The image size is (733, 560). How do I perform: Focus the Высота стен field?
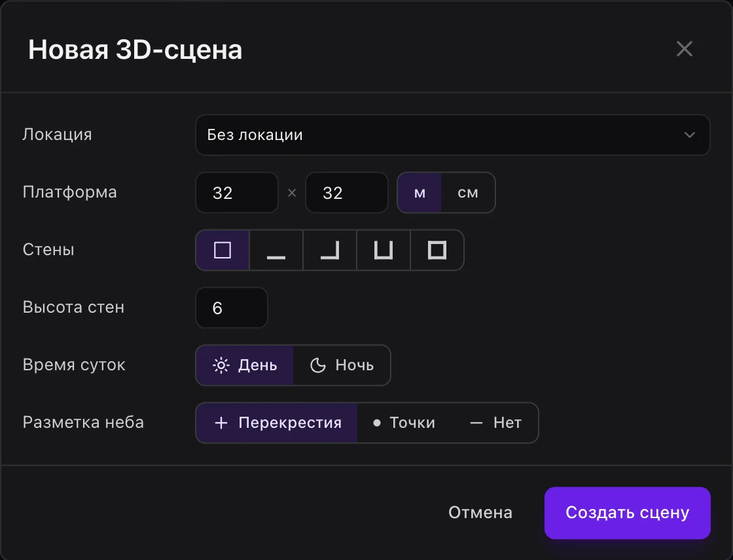[232, 307]
